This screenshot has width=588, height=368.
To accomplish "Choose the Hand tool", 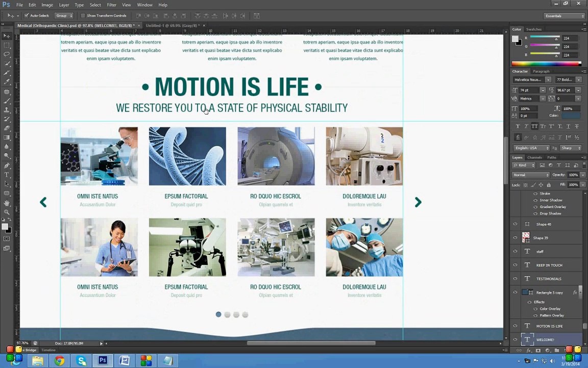I will 7,203.
